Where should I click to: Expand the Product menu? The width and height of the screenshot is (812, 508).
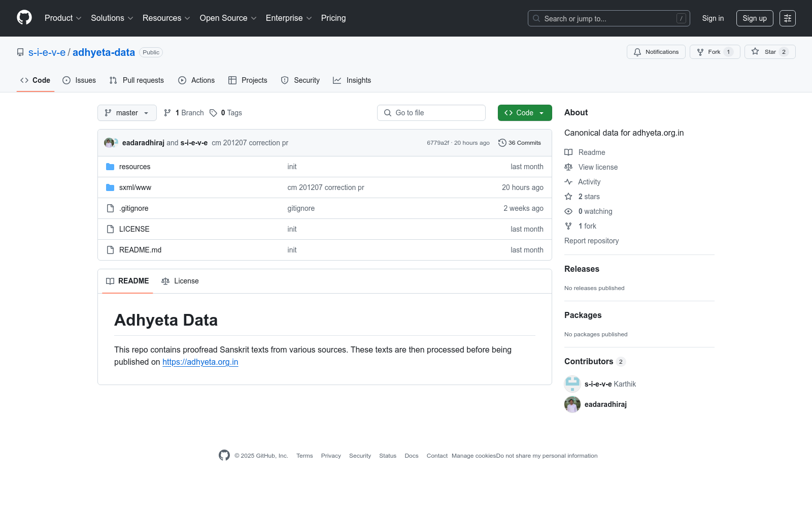tap(63, 18)
